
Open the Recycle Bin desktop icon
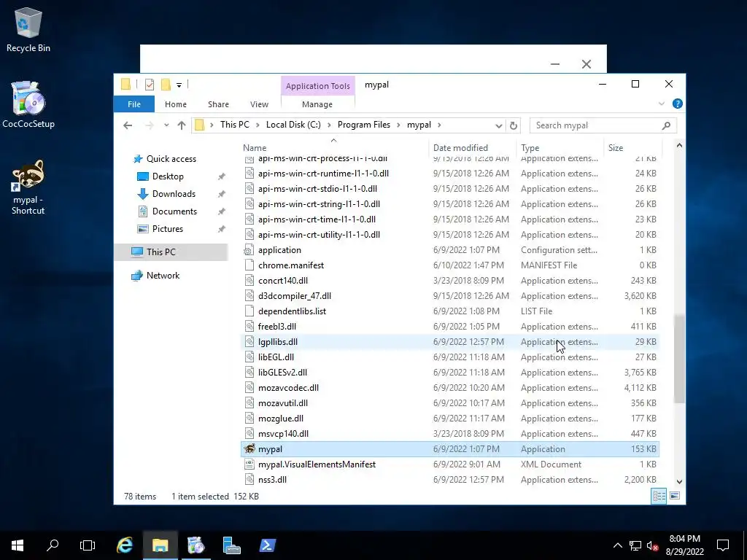28,29
